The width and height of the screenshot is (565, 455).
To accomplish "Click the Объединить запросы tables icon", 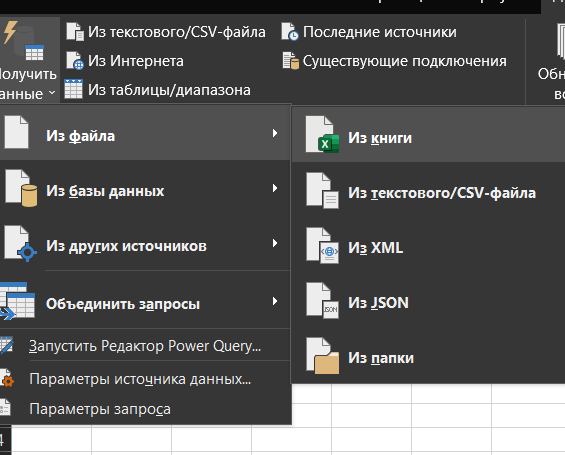I will [x=17, y=301].
